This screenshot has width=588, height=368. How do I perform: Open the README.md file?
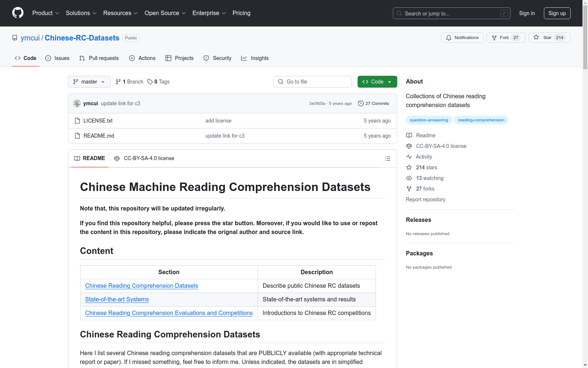(99, 136)
